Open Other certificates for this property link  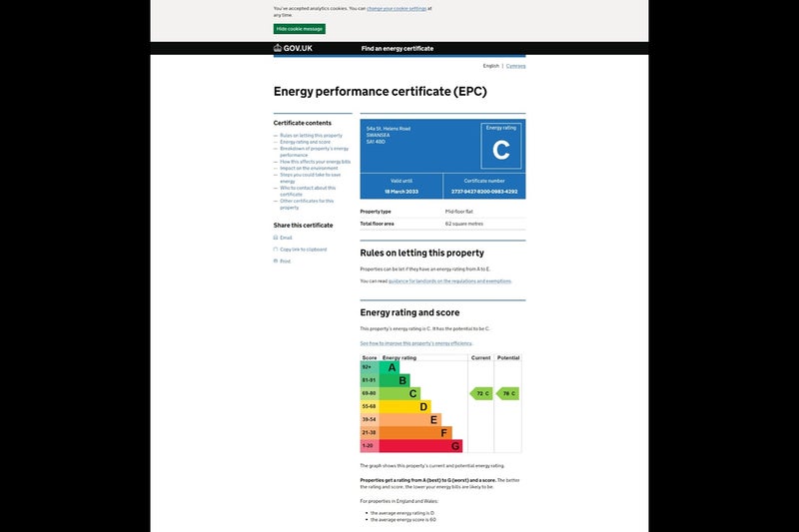click(307, 201)
